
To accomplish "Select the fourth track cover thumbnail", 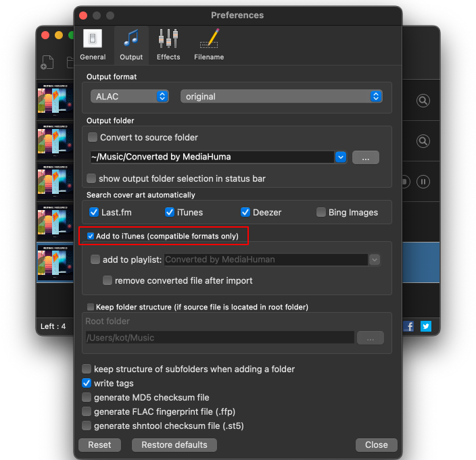I will (x=55, y=222).
